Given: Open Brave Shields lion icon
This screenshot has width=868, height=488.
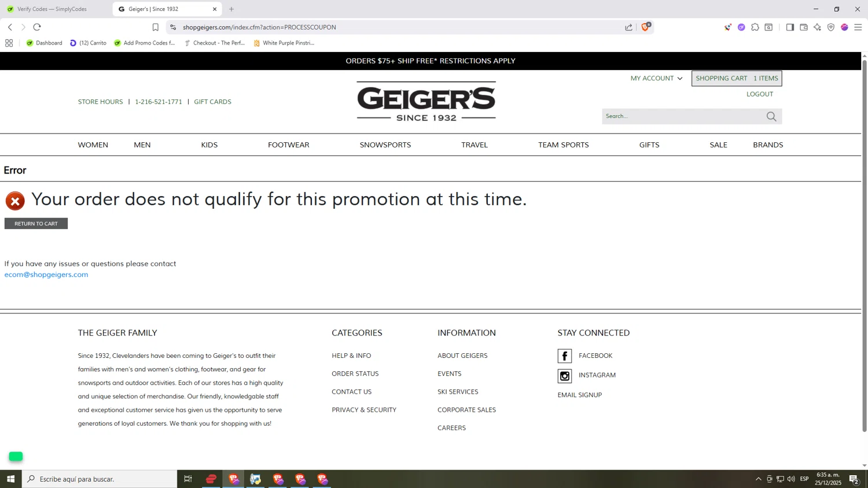Looking at the screenshot, I should click(x=645, y=27).
